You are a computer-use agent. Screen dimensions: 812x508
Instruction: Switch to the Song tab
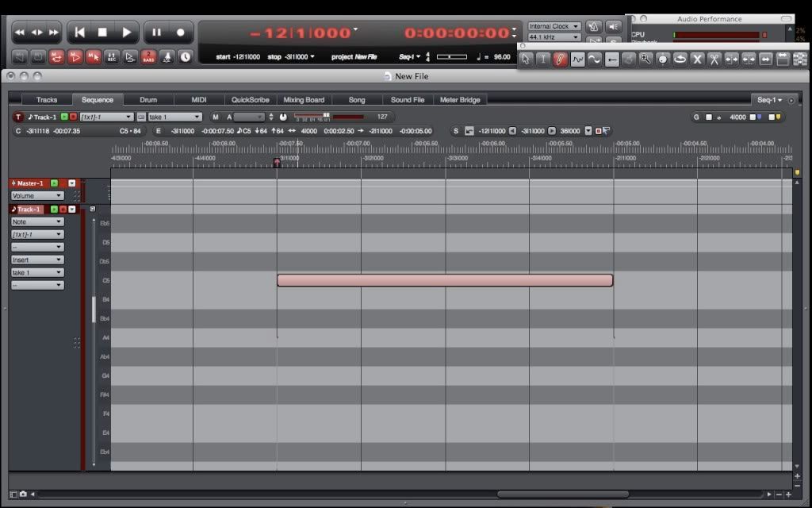(356, 99)
